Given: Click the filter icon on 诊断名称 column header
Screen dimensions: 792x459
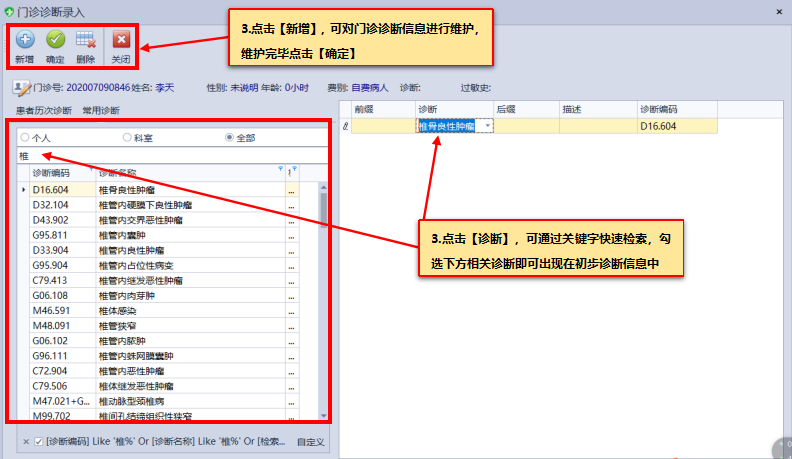Looking at the screenshot, I should tap(280, 170).
